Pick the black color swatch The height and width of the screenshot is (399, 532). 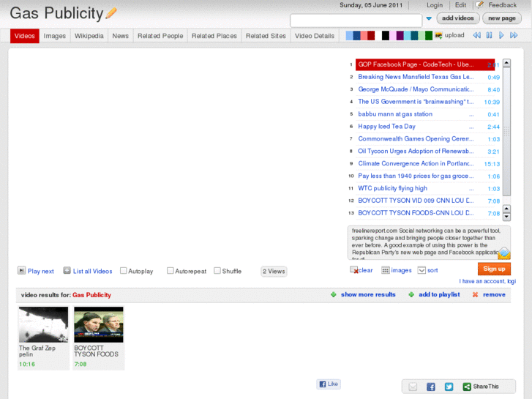[386, 35]
